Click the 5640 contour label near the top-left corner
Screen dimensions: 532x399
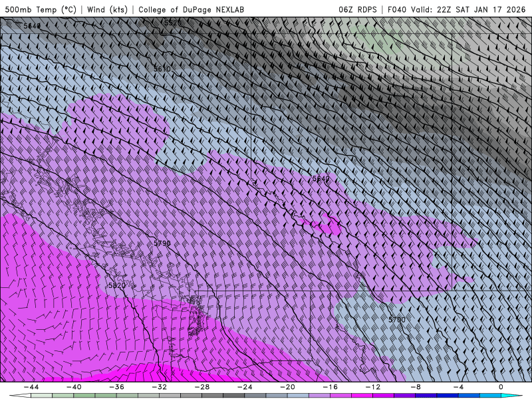click(x=32, y=26)
